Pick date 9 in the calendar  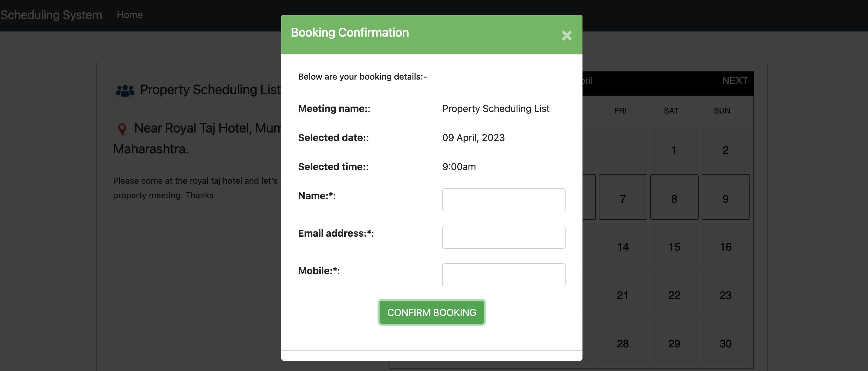726,199
